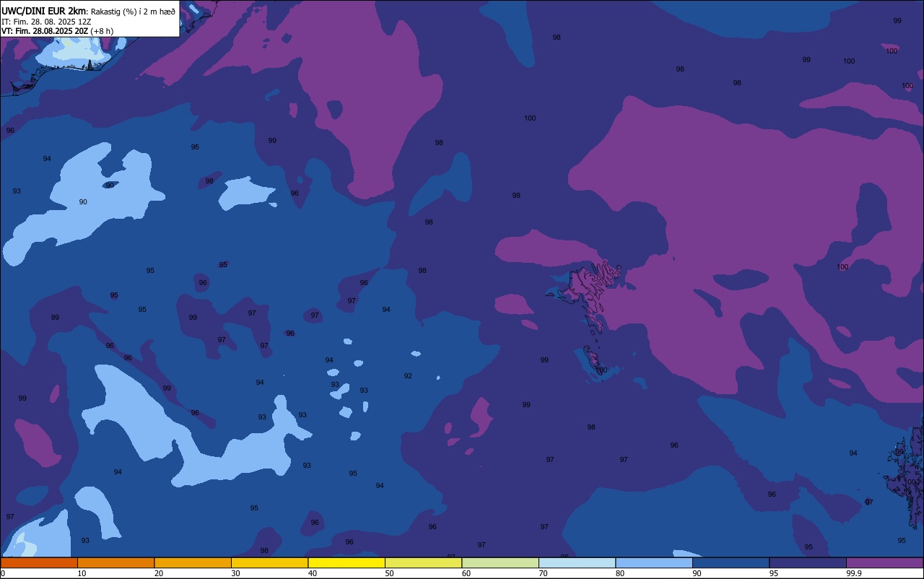Screen dimensions: 924x579
Task: Click the 'UWC/DINI EUR 2km' title text
Action: pos(44,11)
